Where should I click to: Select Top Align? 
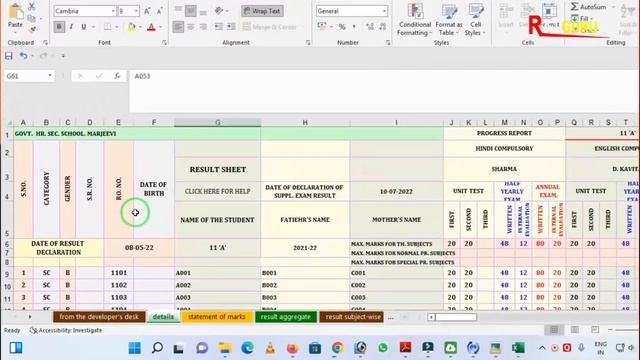click(x=178, y=11)
